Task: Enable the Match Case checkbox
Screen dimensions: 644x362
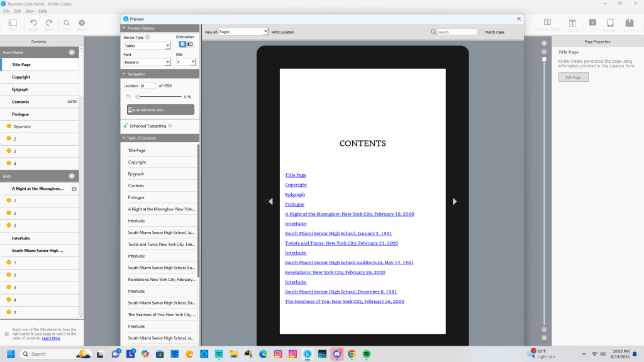Action: [482, 32]
